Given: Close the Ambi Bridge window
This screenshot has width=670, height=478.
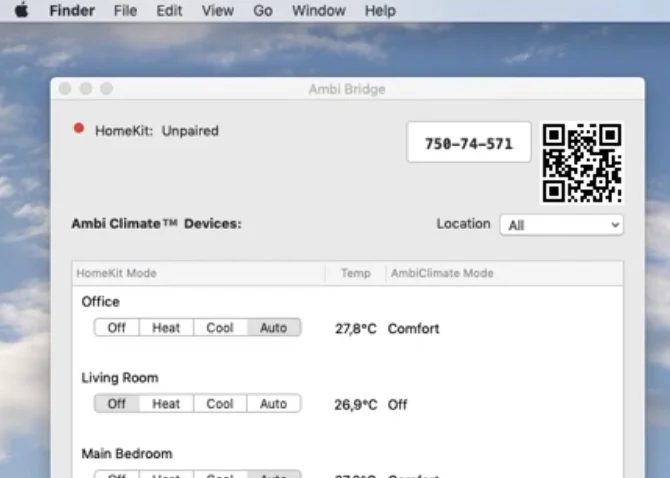Looking at the screenshot, I should [65, 88].
